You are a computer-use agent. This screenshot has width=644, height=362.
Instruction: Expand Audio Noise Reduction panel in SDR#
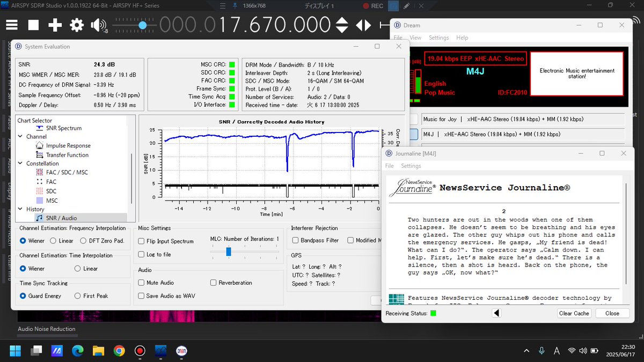click(47, 329)
